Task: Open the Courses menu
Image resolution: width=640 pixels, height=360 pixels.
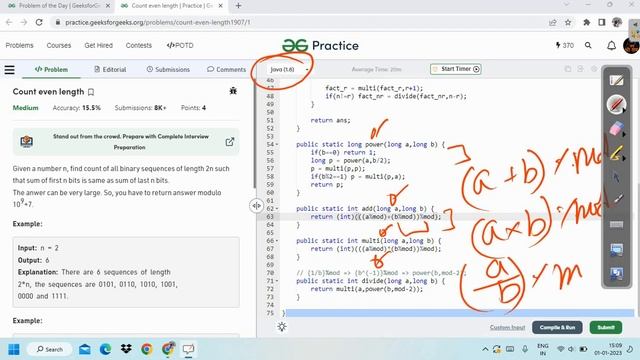Action: [59, 45]
